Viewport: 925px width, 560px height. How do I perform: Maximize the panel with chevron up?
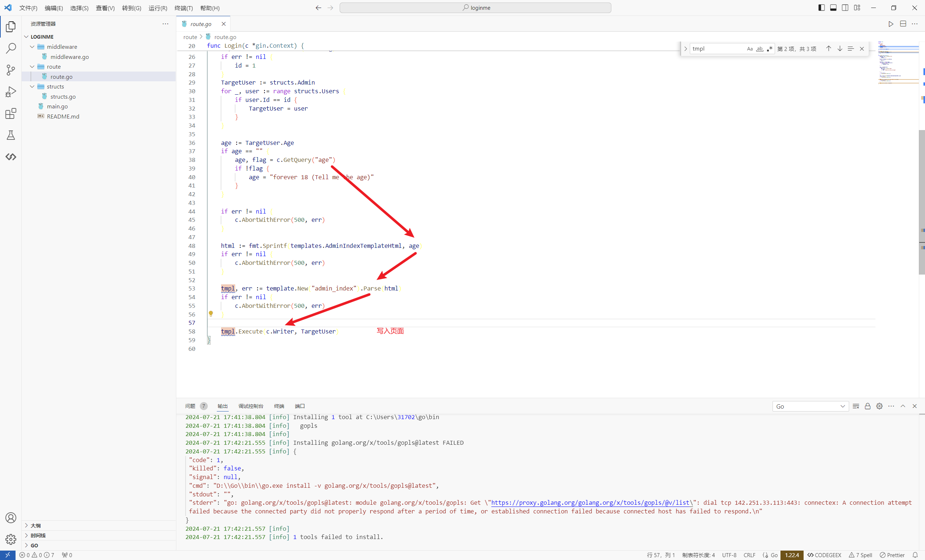click(903, 406)
